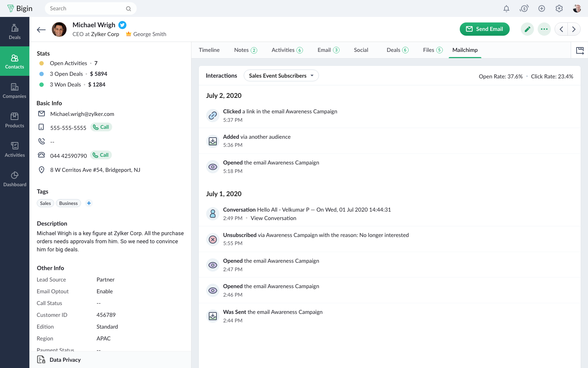
Task: Open Dashboard in the left sidebar
Action: tap(15, 179)
